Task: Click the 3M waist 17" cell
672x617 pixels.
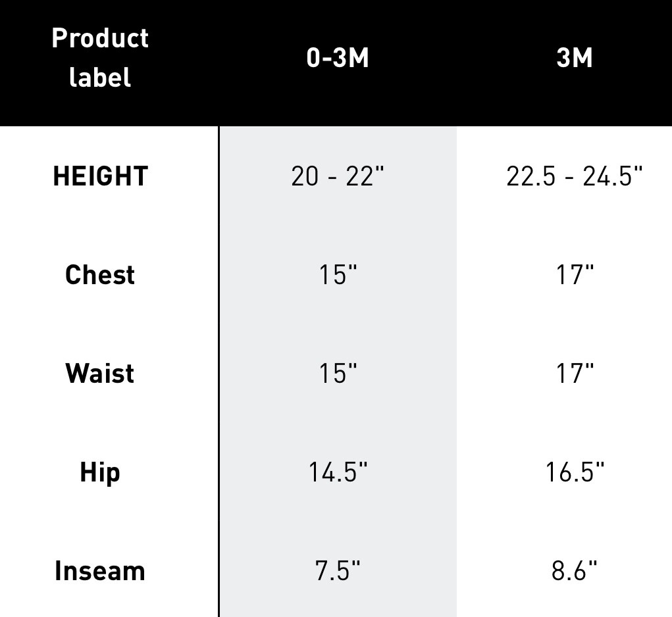Action: coord(575,374)
